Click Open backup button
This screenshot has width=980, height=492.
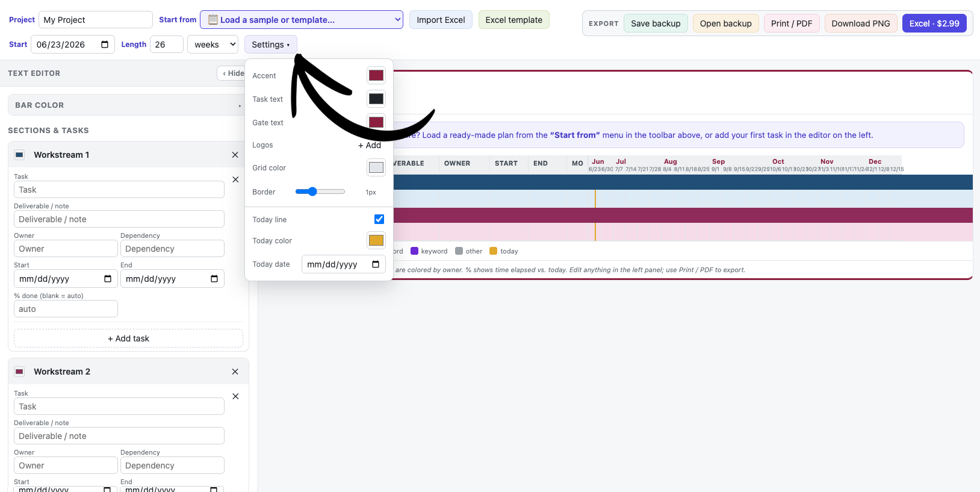pyautogui.click(x=726, y=23)
